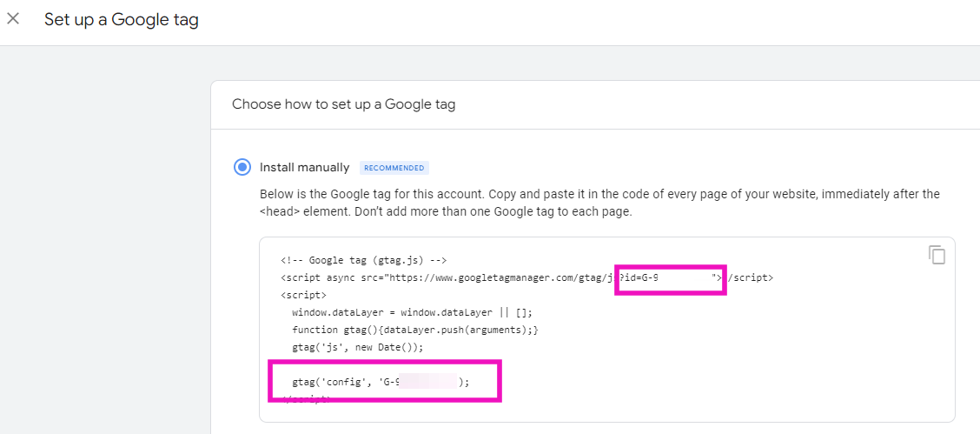Copy the Google tag code snippet
This screenshot has width=980, height=434.
click(937, 255)
